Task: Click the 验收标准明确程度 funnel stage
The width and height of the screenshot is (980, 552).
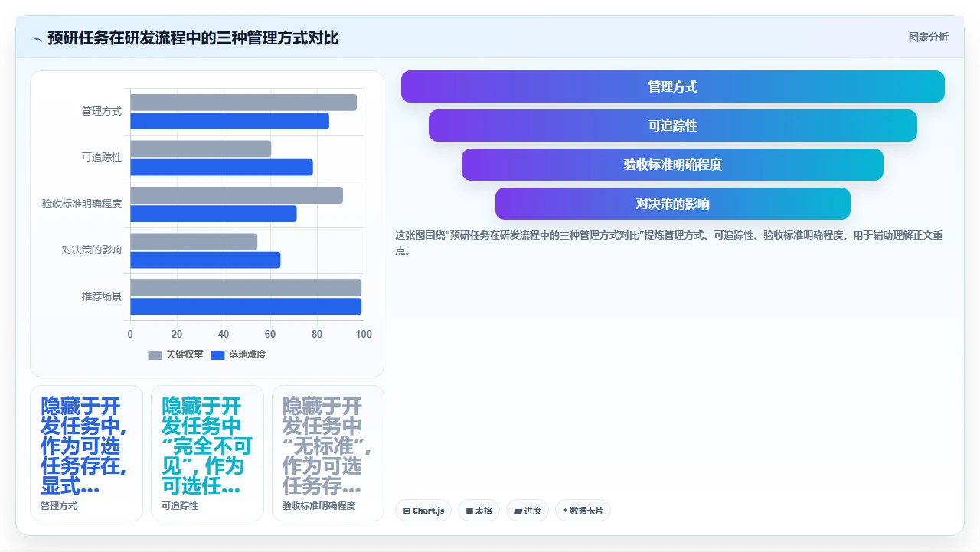Action: (x=673, y=165)
